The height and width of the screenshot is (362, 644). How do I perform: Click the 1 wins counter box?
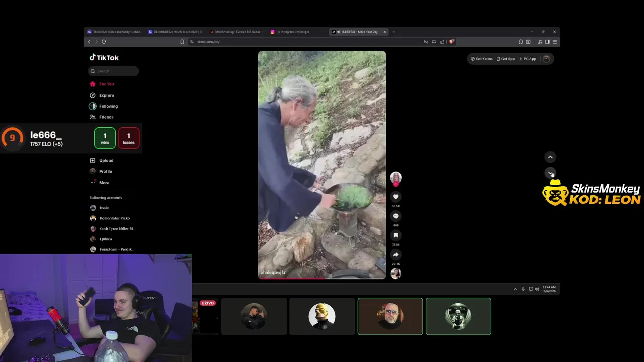pyautogui.click(x=105, y=138)
